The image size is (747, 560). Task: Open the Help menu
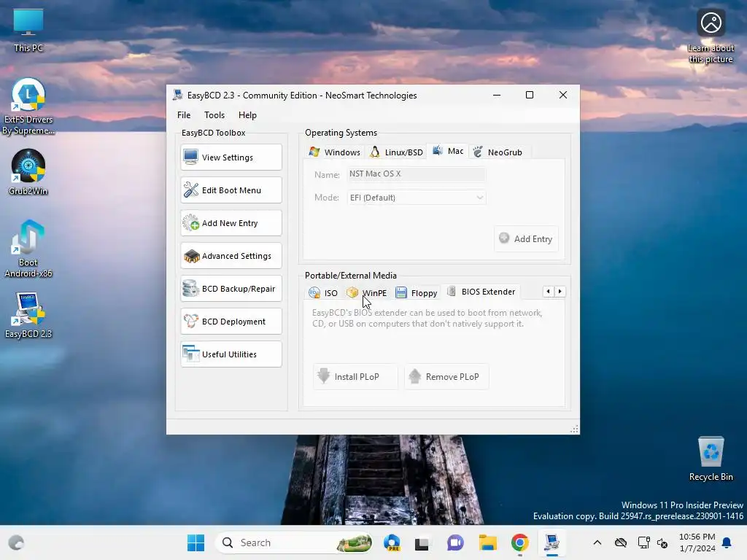pyautogui.click(x=247, y=114)
